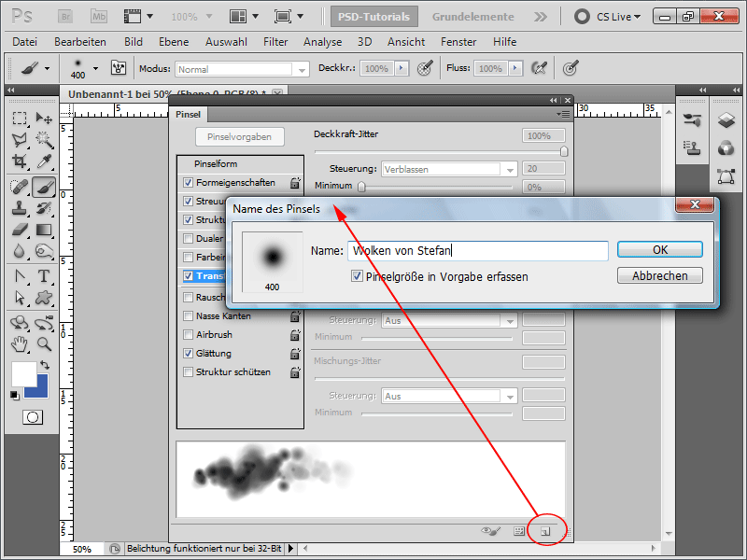Viewport: 747px width, 560px height.
Task: Open the brush preset picker arrow
Action: coord(96,68)
